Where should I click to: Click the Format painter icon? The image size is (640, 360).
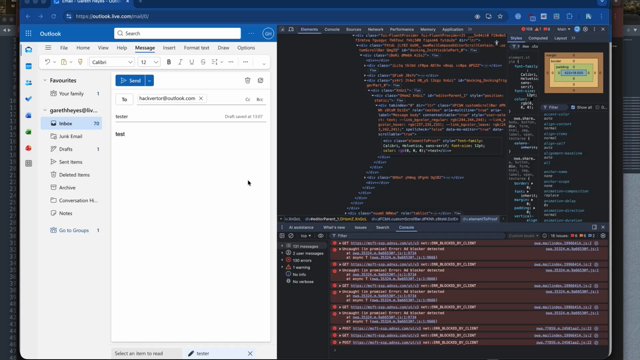point(80,62)
